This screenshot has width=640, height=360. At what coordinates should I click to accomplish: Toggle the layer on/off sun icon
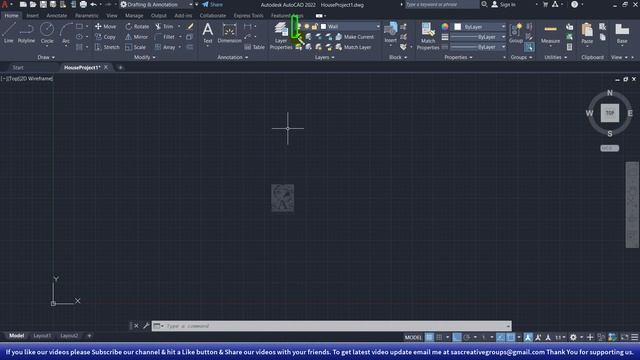307,27
